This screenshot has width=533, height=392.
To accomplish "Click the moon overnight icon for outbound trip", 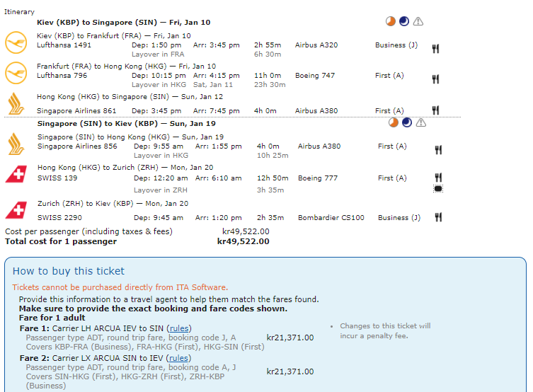I will pyautogui.click(x=404, y=22).
